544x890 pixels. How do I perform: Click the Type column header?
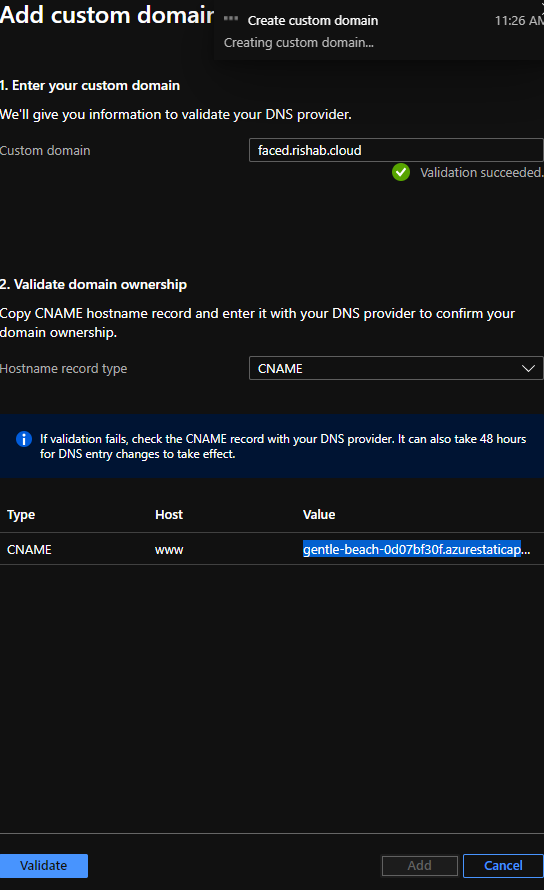(x=21, y=515)
